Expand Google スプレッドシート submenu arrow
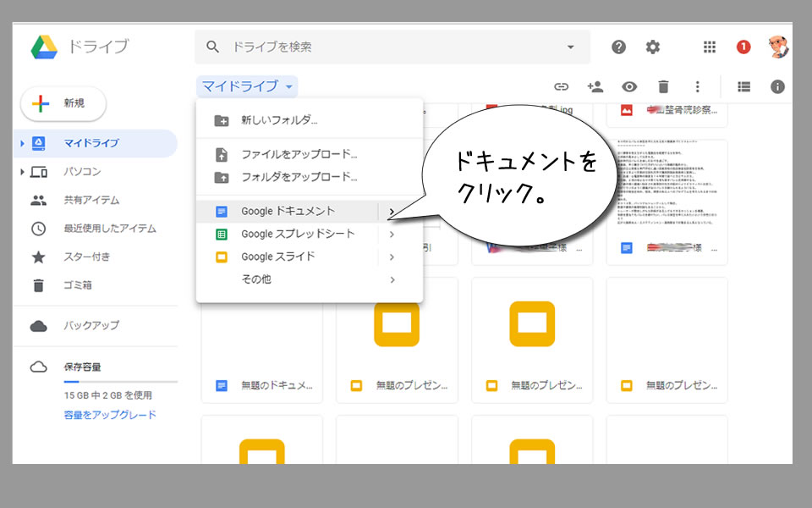This screenshot has height=508, width=812. click(x=392, y=235)
